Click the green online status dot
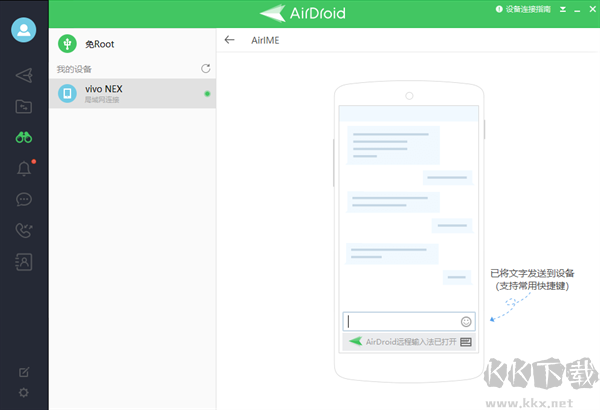This screenshot has height=410, width=600. [207, 94]
